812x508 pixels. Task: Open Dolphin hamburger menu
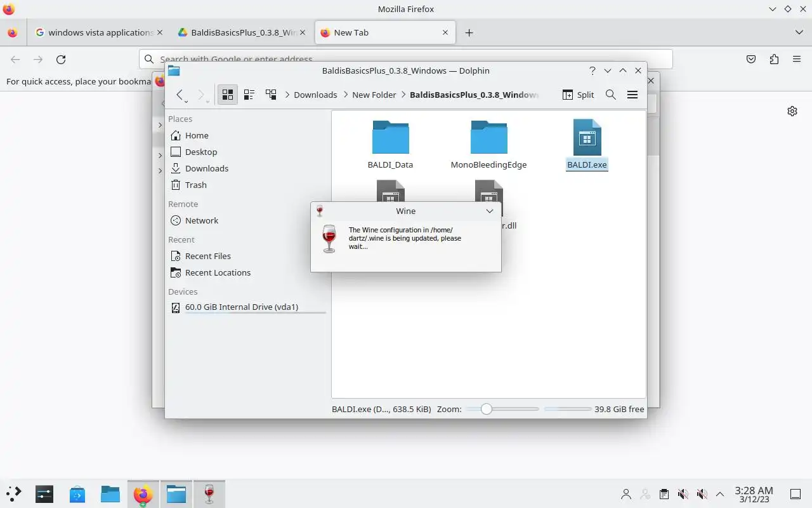tap(632, 95)
